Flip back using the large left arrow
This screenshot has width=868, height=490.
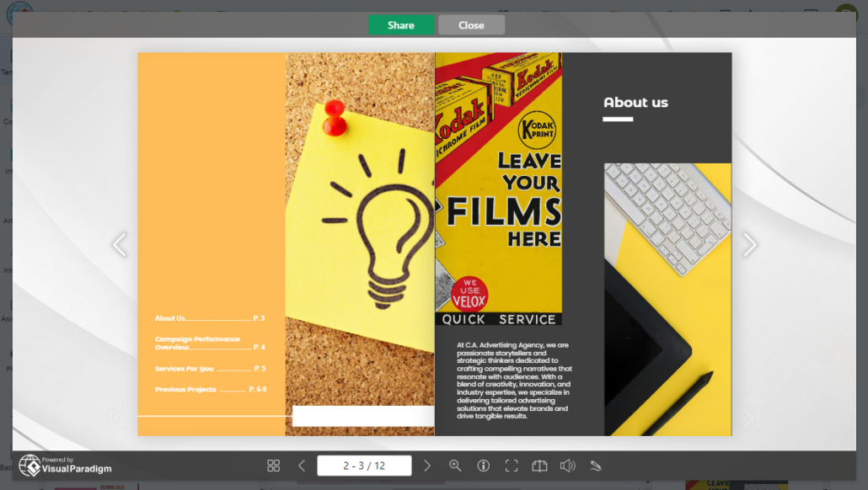(x=120, y=244)
